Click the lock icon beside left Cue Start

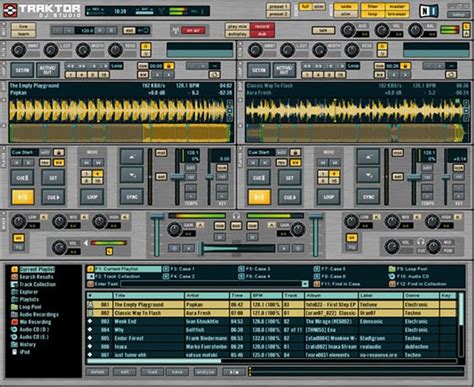(58, 152)
